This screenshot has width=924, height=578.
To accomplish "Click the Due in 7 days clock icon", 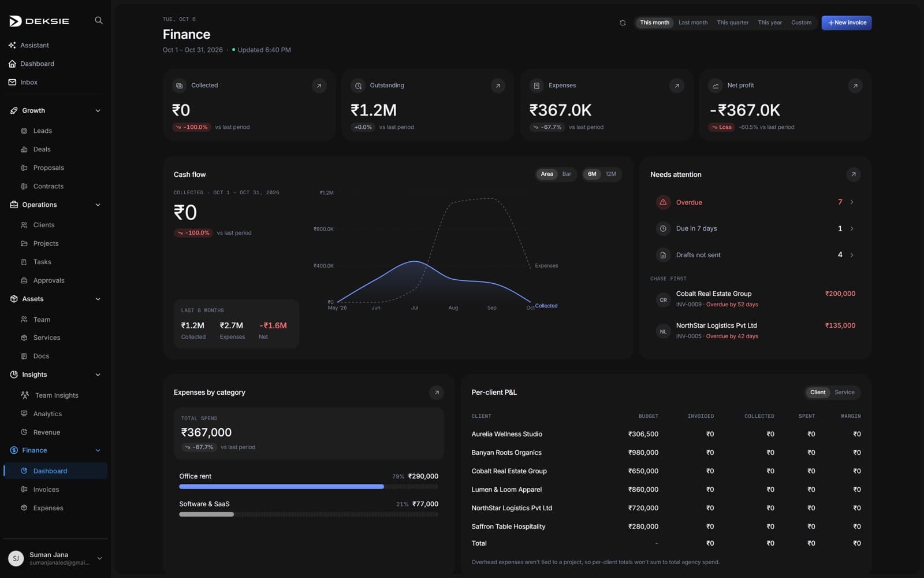I will (663, 229).
